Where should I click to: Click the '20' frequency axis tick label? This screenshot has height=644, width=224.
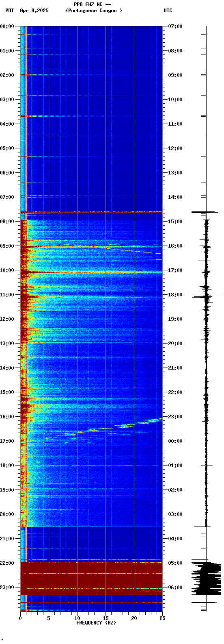(x=134, y=618)
